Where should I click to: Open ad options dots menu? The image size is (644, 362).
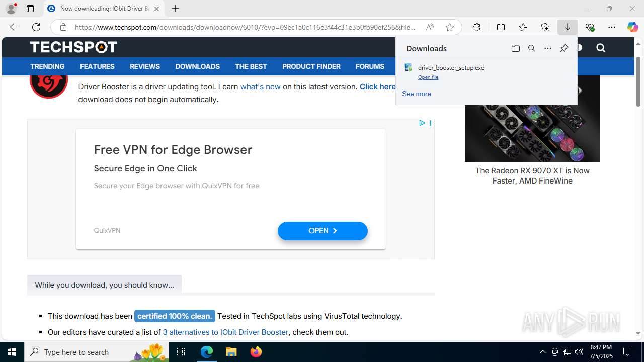pyautogui.click(x=430, y=123)
